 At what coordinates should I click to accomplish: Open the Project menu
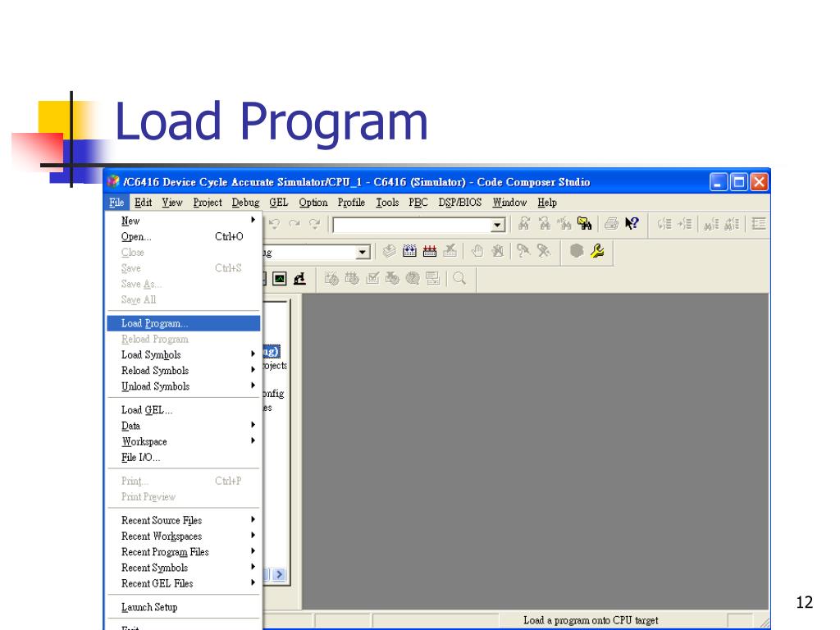coord(208,203)
